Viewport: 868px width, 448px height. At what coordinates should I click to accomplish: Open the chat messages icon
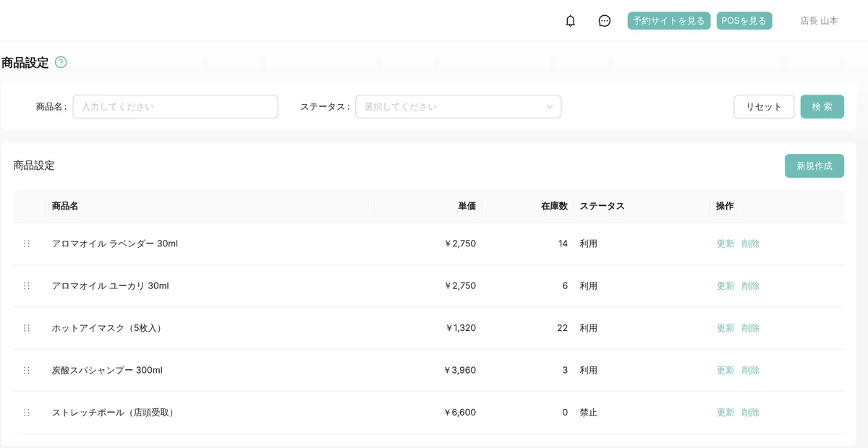click(x=605, y=21)
